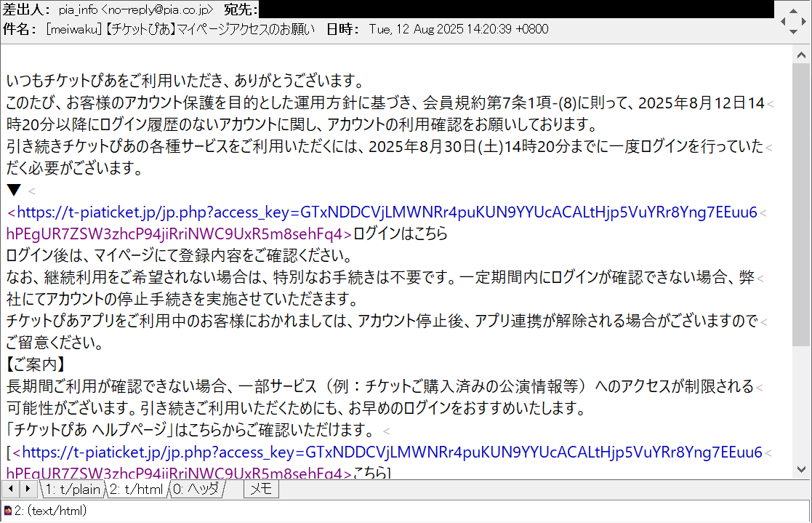812x523 pixels.
Task: Click the tab scroll left arrow
Action: 11,489
